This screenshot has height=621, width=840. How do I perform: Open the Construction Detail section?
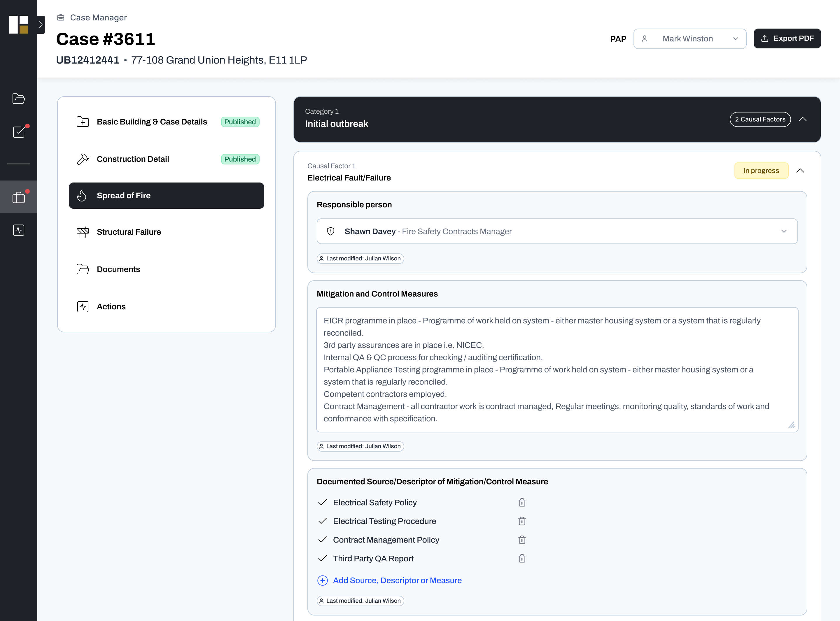(x=167, y=159)
